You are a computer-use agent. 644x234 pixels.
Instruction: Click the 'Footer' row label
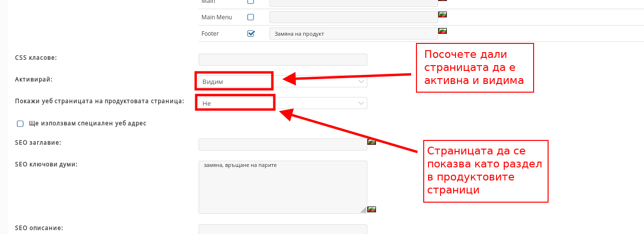(210, 34)
